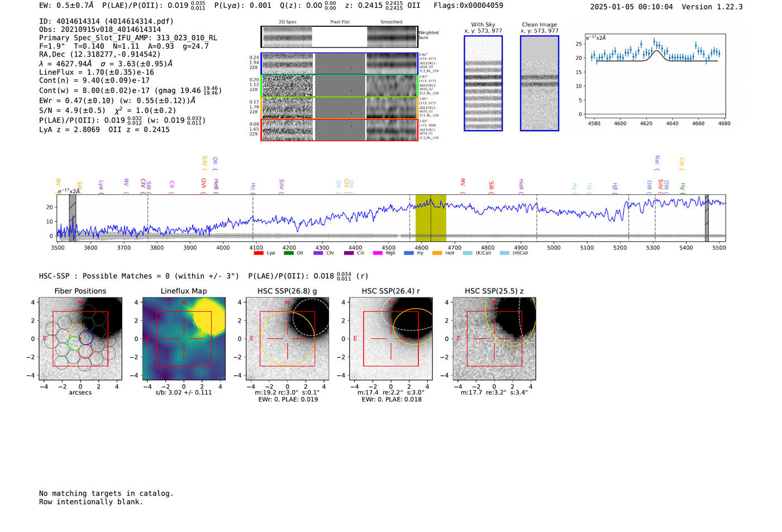Click the m:17.7 re:3.2" caption
The image size is (782, 532).
tap(494, 392)
